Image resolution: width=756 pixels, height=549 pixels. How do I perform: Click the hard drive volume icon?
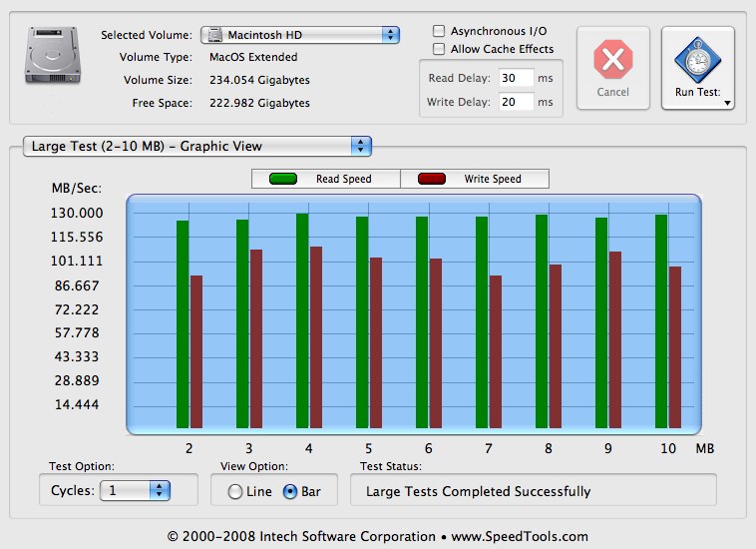coord(52,55)
